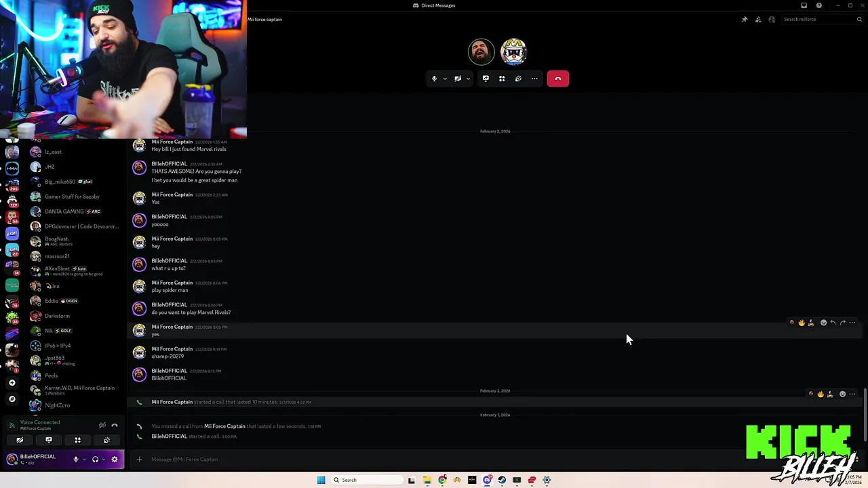This screenshot has width=868, height=488.
Task: Forward the highlighted 'yes' message
Action: pyautogui.click(x=843, y=323)
